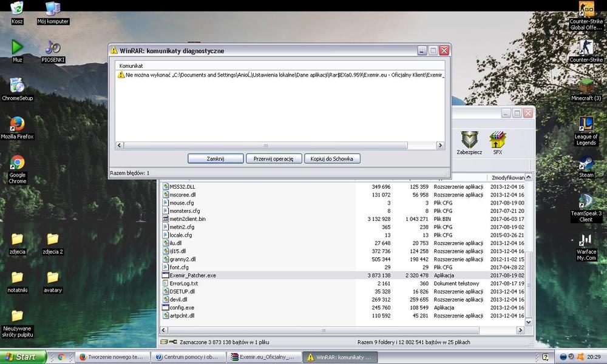This screenshot has width=607, height=364.
Task: Select MSS32.DLL in file list
Action: 343,187
